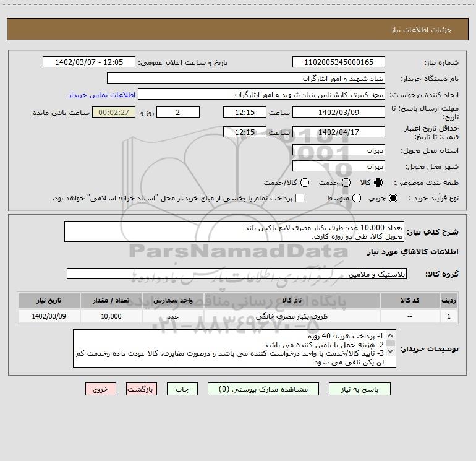The image size is (476, 461).
Task: Click the اطلاعات کالاهای مورد نیاز heading
Action: pyautogui.click(x=413, y=252)
